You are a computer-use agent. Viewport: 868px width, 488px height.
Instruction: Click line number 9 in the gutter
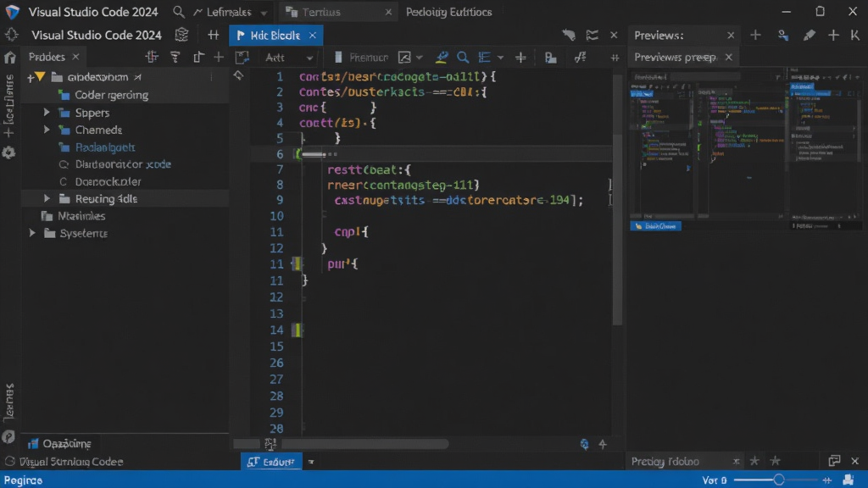[x=280, y=200]
